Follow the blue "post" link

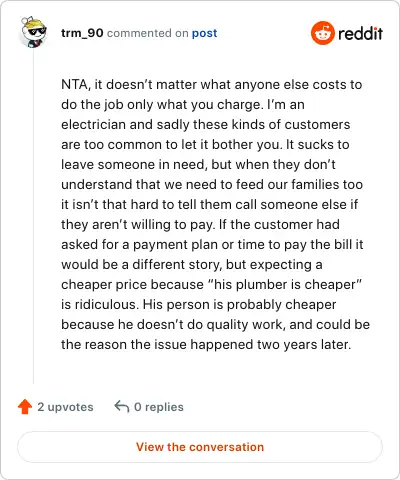pos(204,33)
